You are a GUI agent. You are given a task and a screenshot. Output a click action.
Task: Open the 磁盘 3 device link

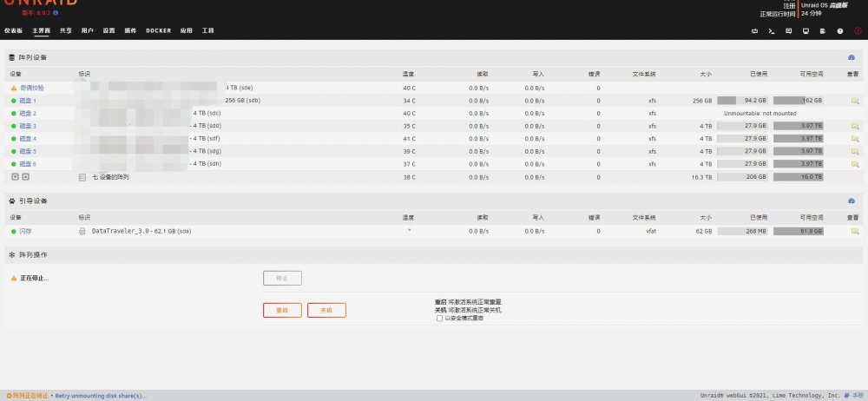pos(28,126)
